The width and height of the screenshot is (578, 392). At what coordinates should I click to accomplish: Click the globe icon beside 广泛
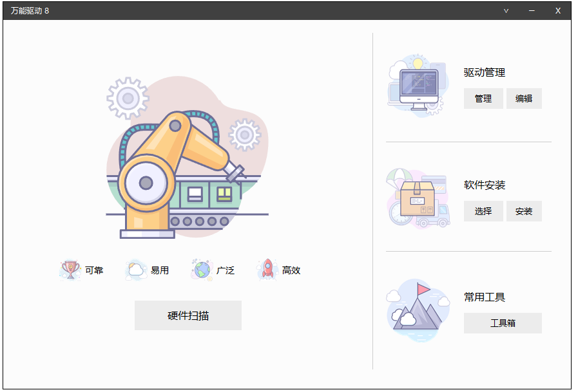(202, 270)
